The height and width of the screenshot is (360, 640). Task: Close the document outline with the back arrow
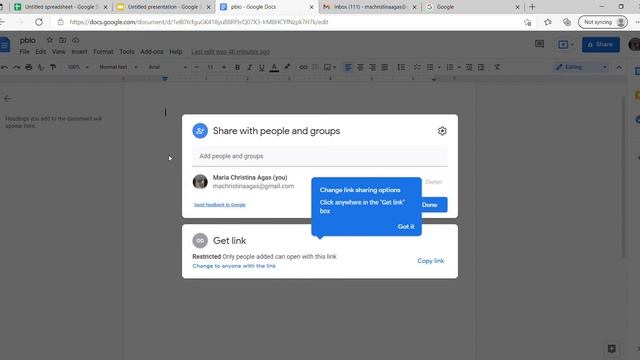tap(7, 98)
